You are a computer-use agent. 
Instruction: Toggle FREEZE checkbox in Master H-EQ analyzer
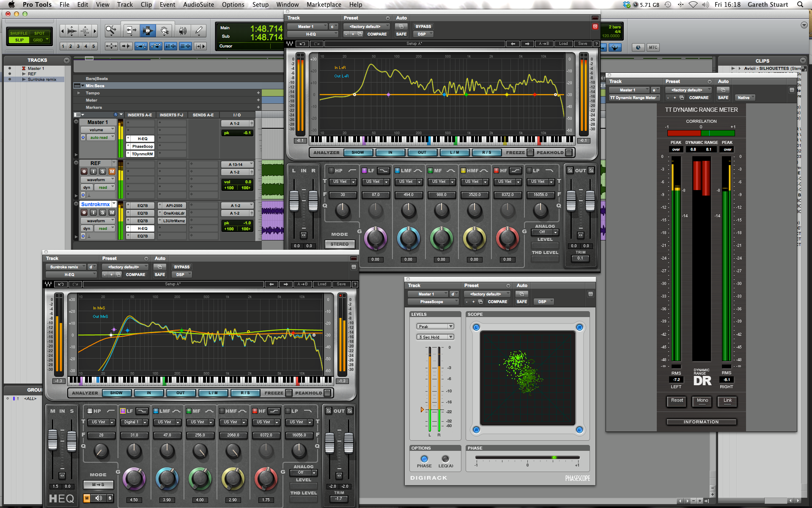point(530,152)
